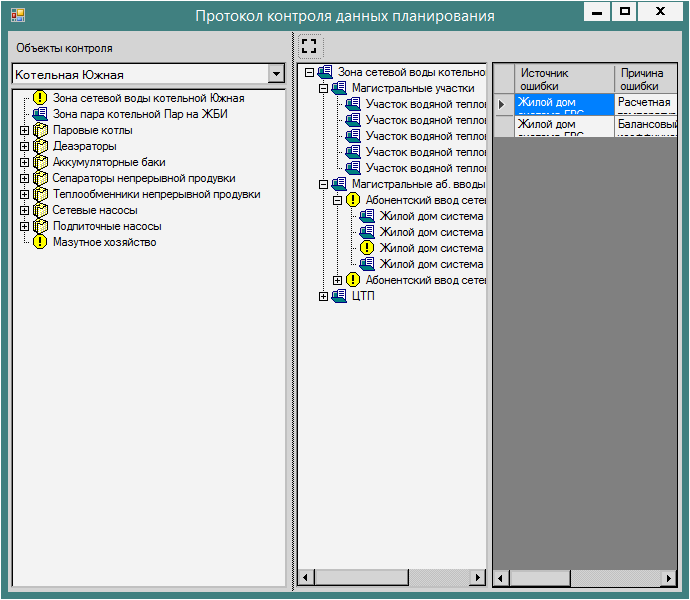
Task: Expand the Сетевые насосы tree node
Action: 24,210
